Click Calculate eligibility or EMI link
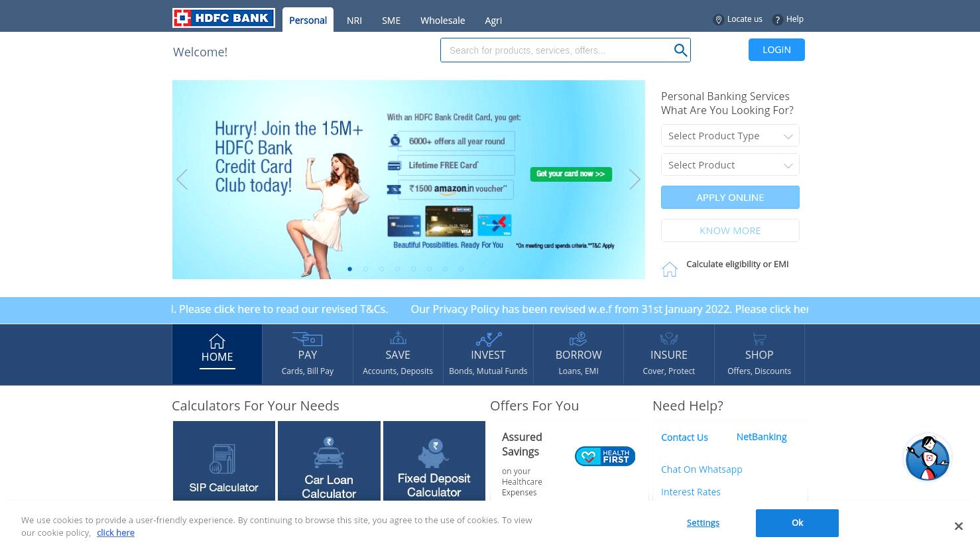The image size is (980, 555). [737, 264]
